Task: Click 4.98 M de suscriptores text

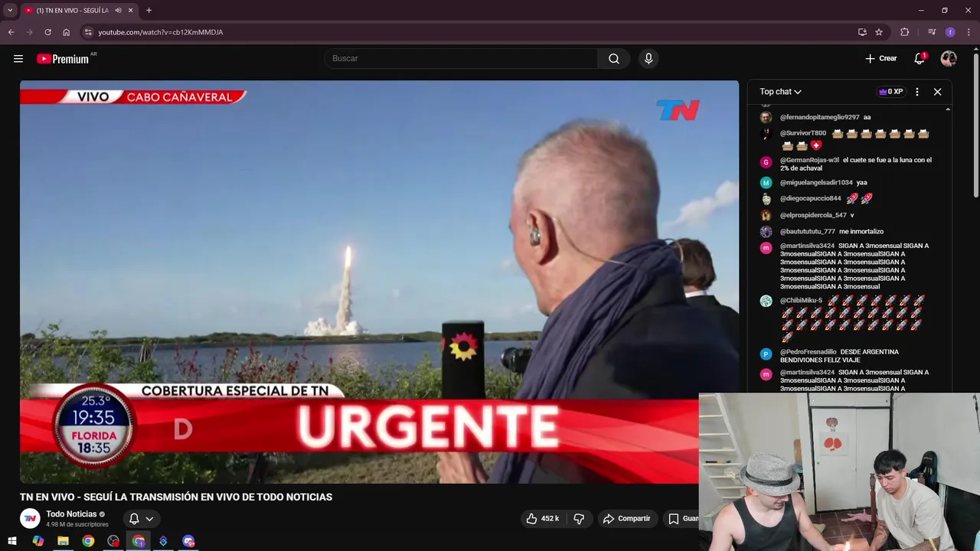Action: coord(77,525)
